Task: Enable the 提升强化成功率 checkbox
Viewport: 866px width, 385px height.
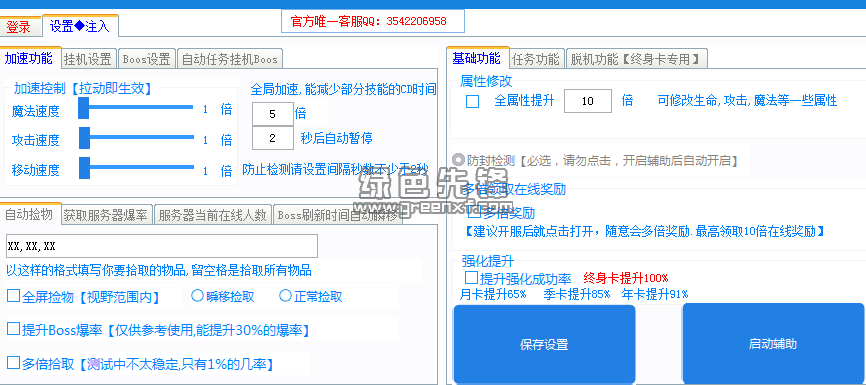Action: click(472, 277)
